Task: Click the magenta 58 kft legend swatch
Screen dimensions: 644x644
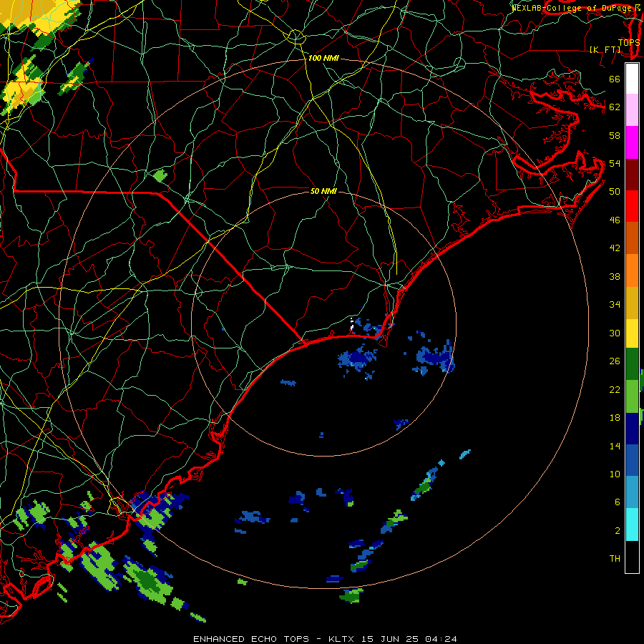Action: (632, 142)
